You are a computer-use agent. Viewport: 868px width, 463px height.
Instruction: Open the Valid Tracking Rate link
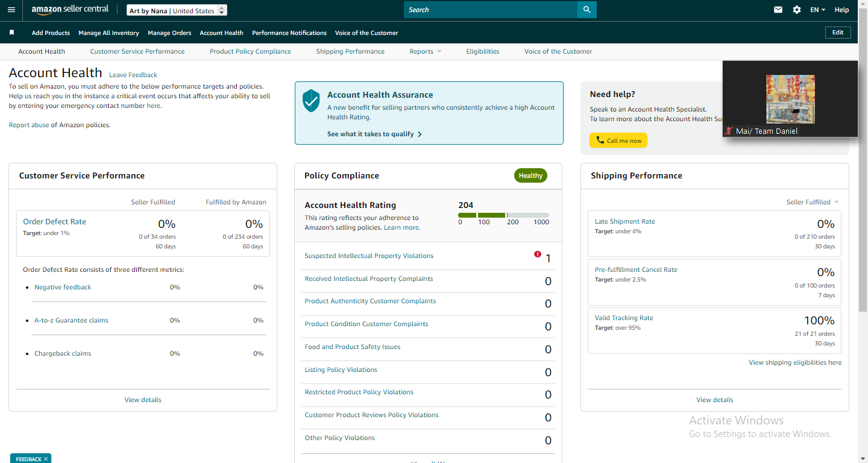pyautogui.click(x=624, y=318)
